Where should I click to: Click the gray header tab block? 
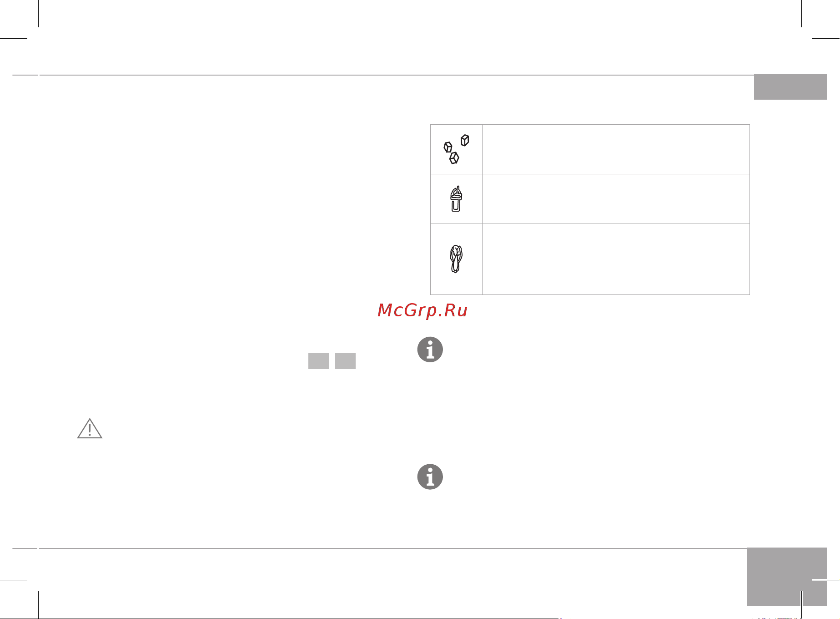(x=790, y=87)
